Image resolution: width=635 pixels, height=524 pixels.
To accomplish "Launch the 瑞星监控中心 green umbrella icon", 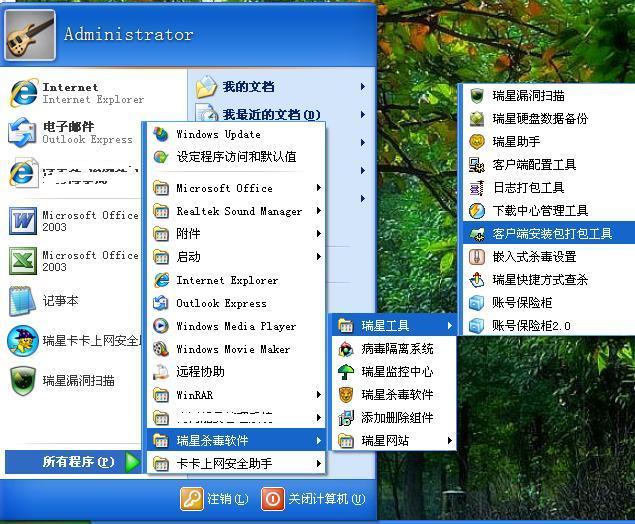I will 346,372.
